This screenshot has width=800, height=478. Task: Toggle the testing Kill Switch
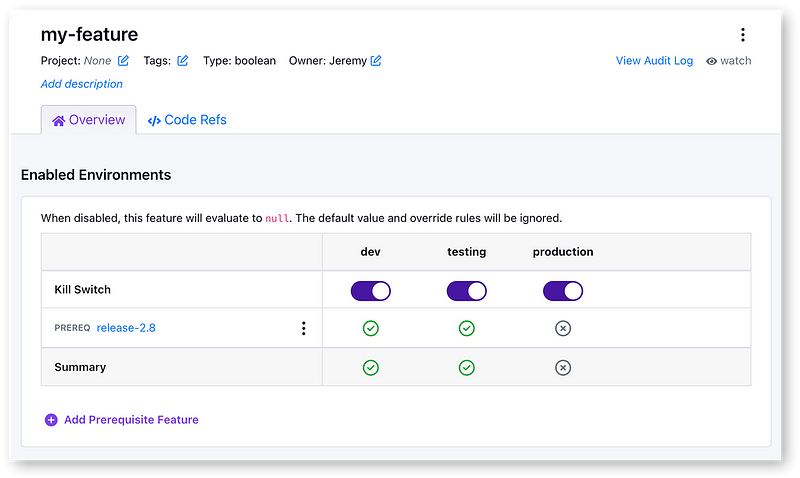(x=466, y=291)
